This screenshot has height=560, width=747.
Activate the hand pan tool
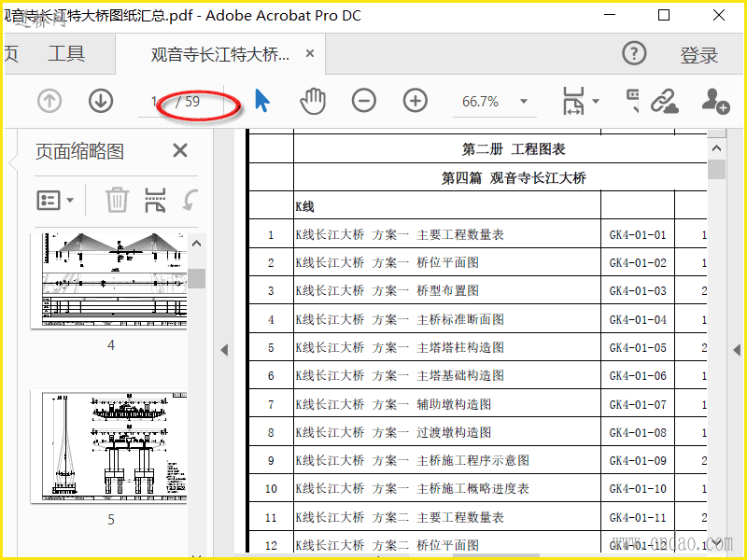(x=313, y=101)
